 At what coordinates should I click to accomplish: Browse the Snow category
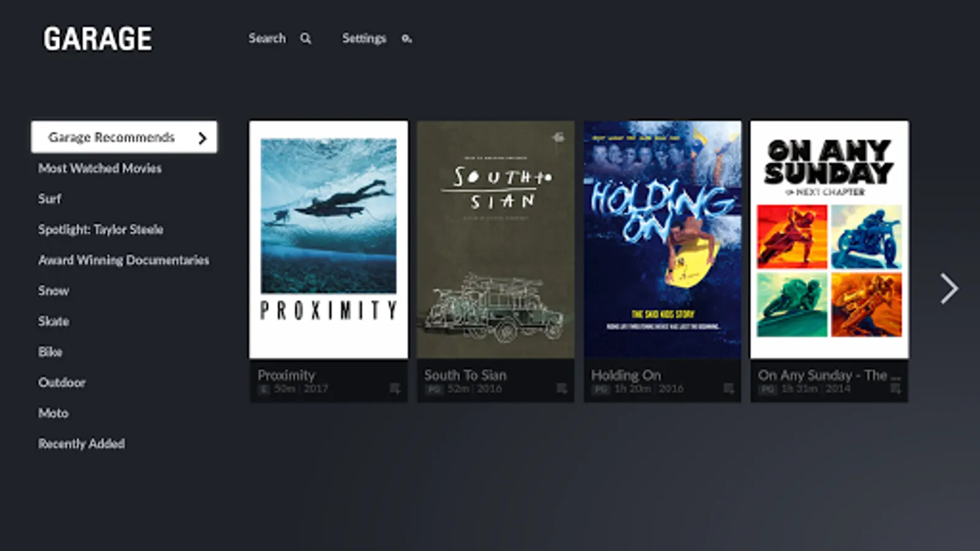coord(53,291)
